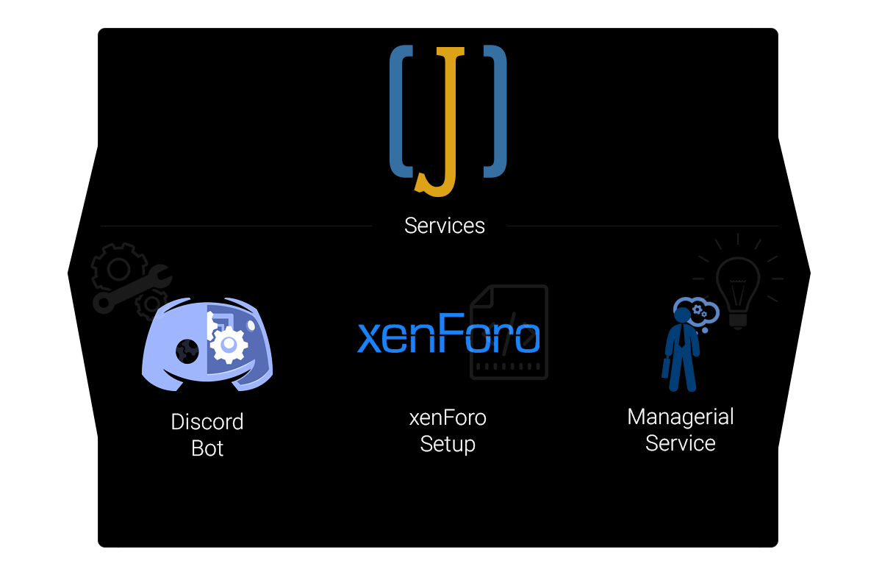Open the Managerial Service label
This screenshot has width=882, height=588.
pos(681,430)
